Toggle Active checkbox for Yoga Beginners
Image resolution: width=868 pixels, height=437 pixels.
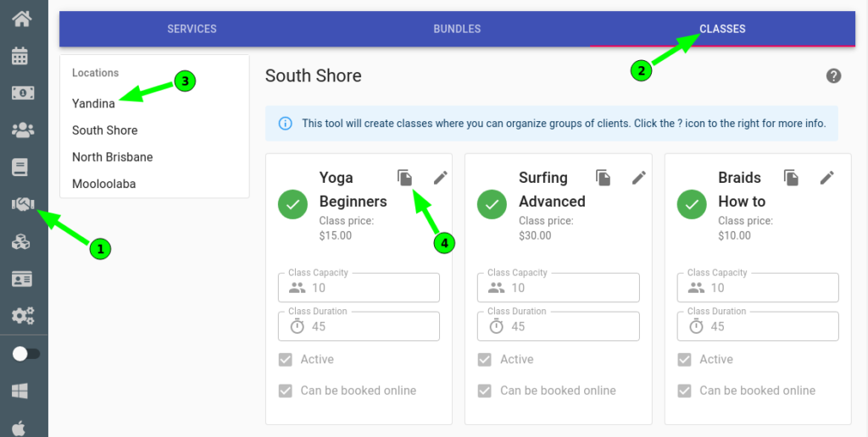coord(285,360)
